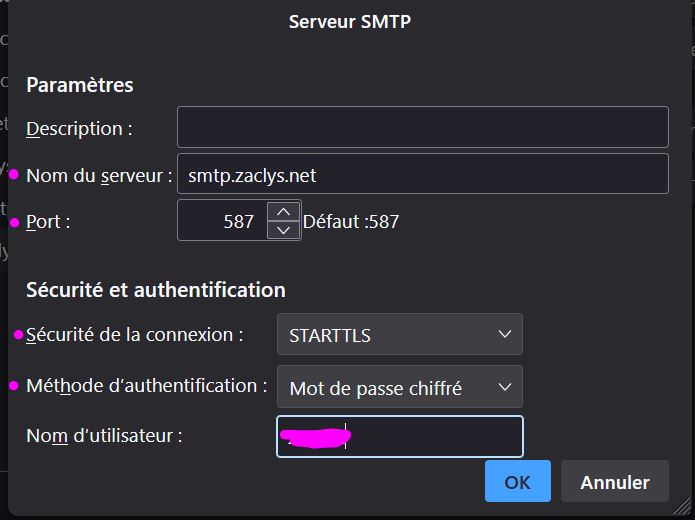695x520 pixels.
Task: Click the Sécurité et authentification heading
Action: [155, 290]
